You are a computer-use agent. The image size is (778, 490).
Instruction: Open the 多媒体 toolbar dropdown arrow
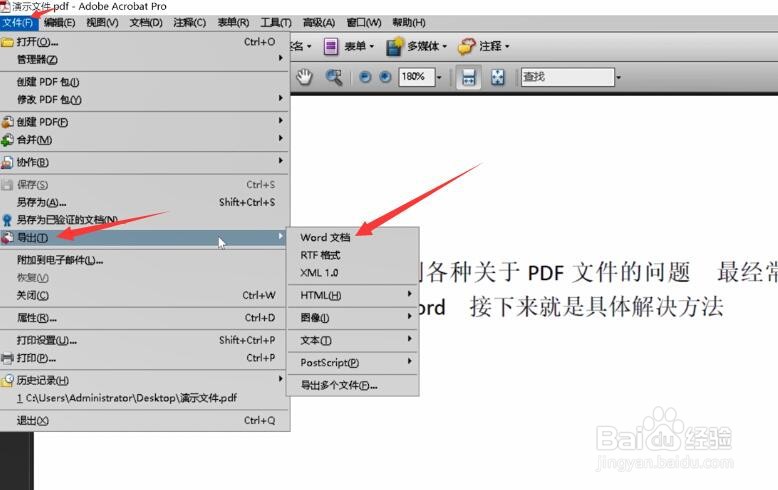tap(445, 47)
